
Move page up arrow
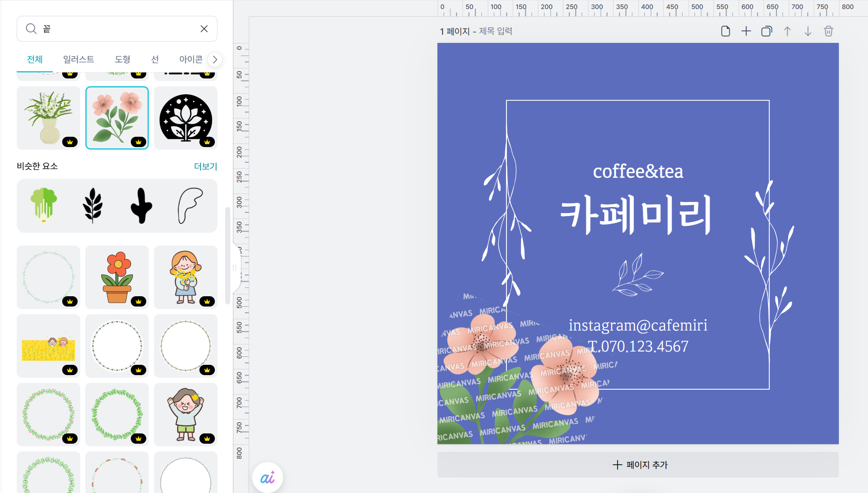[x=787, y=31]
